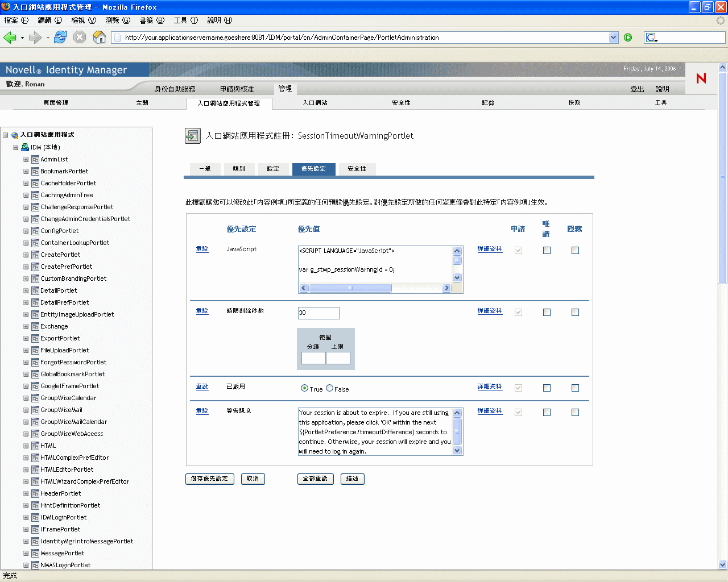This screenshot has height=582, width=728.
Task: Click 重設 link for JavaScript row
Action: (202, 249)
